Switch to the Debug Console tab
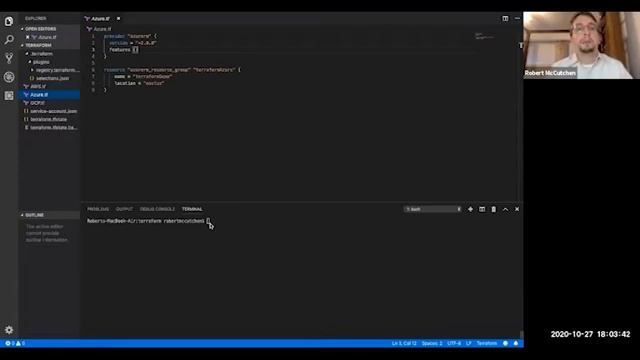 [x=157, y=209]
